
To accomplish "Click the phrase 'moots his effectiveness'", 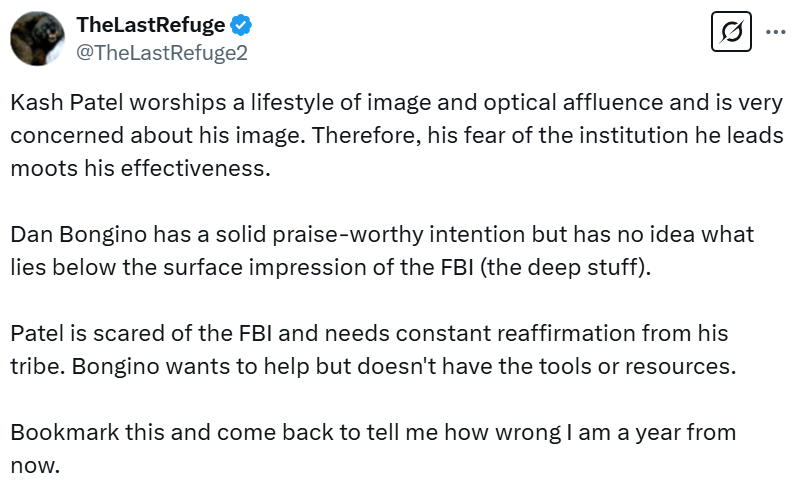I will click(x=140, y=168).
